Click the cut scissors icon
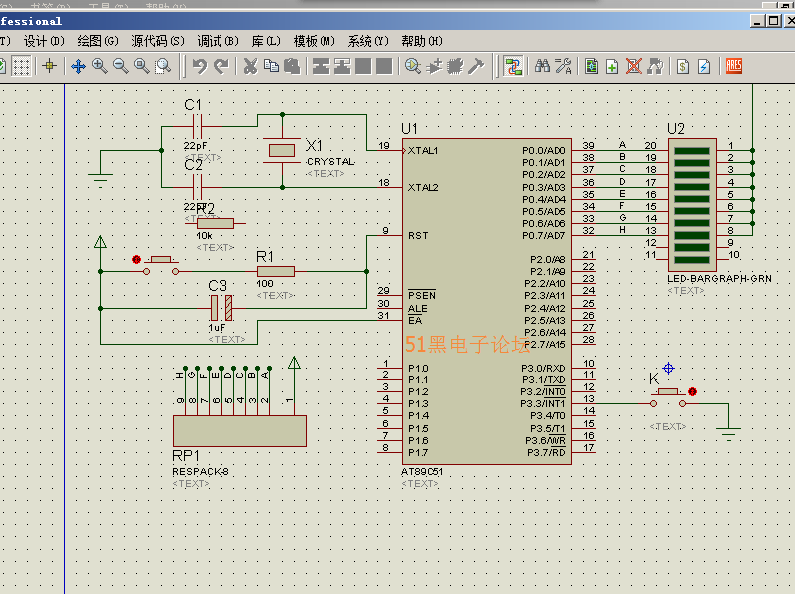 click(250, 66)
